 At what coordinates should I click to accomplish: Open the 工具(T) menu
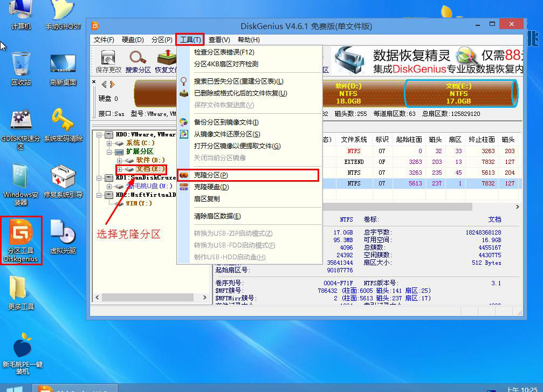click(190, 40)
